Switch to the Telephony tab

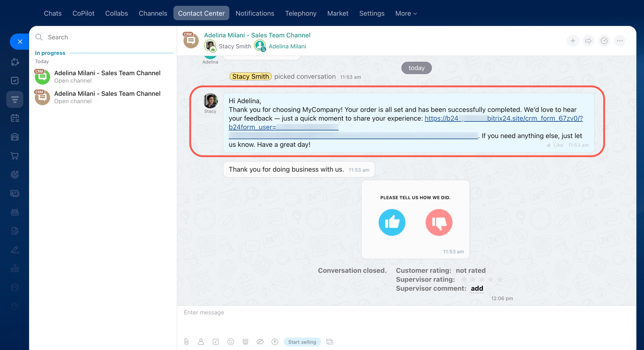(x=301, y=13)
